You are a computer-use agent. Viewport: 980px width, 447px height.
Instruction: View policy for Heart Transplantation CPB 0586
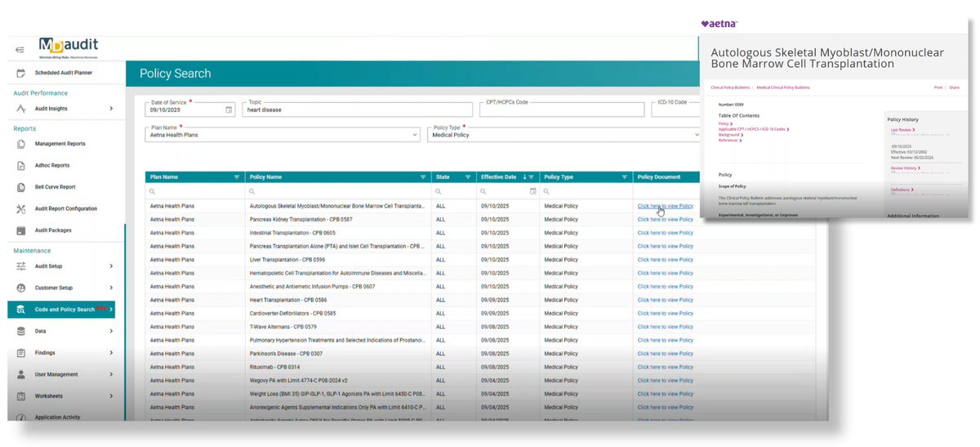[665, 300]
